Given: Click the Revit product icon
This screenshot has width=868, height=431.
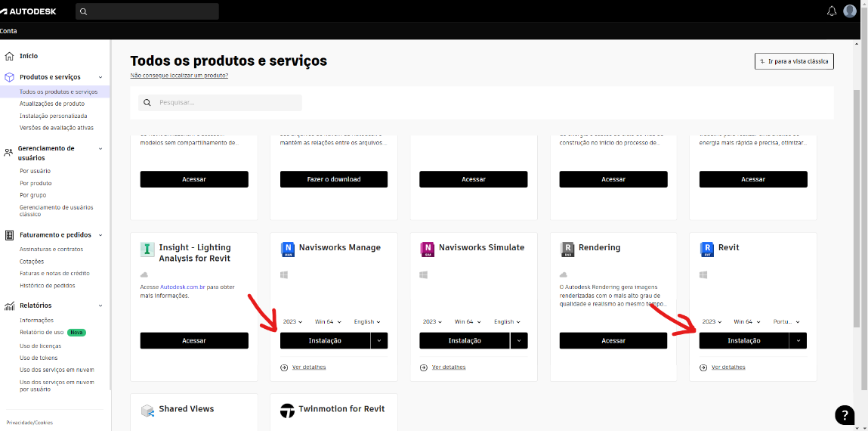Looking at the screenshot, I should (707, 250).
